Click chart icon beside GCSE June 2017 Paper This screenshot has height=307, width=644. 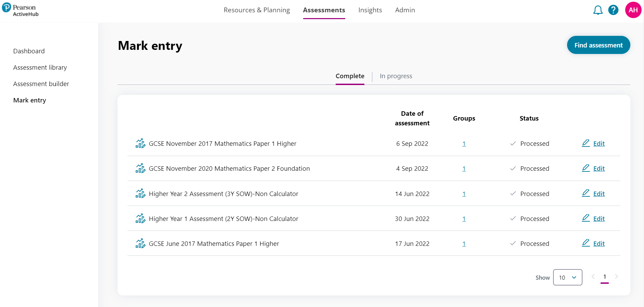click(x=140, y=243)
